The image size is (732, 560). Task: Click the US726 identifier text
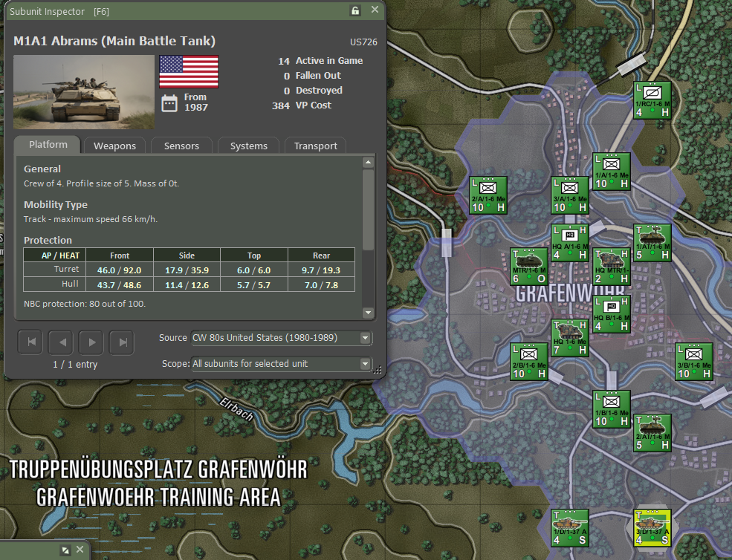click(x=363, y=42)
